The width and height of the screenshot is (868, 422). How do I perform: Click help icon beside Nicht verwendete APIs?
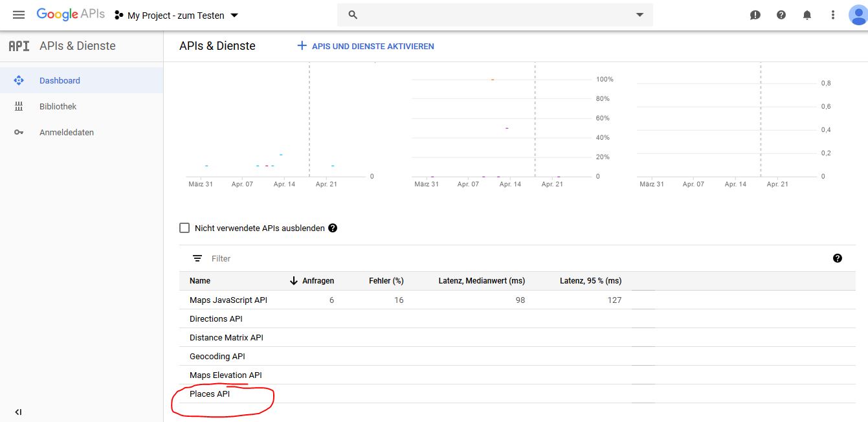(x=333, y=228)
